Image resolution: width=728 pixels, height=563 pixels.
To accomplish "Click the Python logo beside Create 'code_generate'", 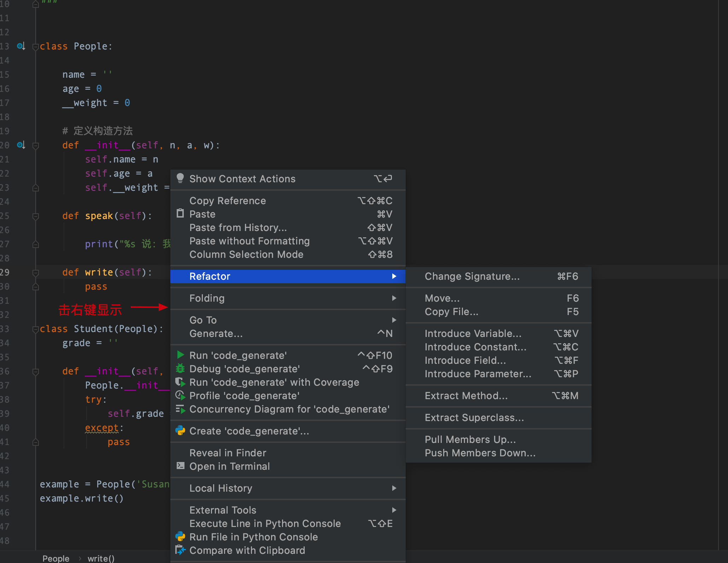I will pos(180,431).
